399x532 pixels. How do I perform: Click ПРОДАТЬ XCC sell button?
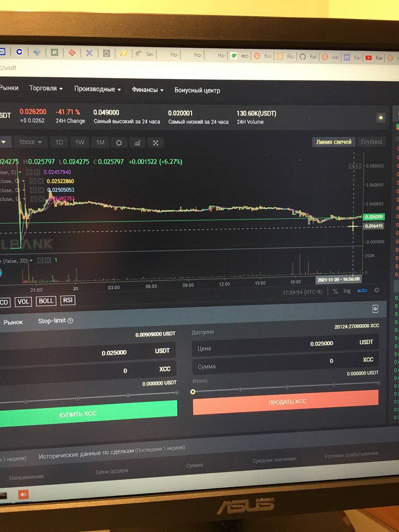coord(286,402)
